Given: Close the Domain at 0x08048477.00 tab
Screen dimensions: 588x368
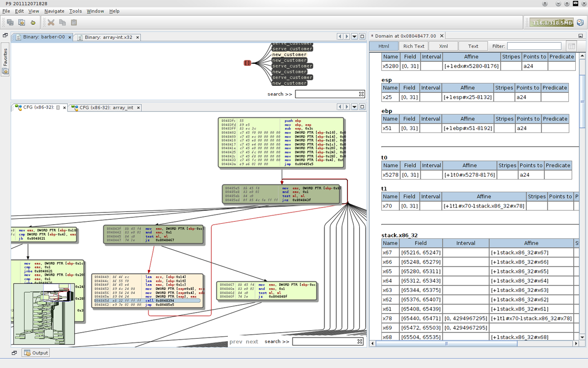Looking at the screenshot, I should 441,36.
